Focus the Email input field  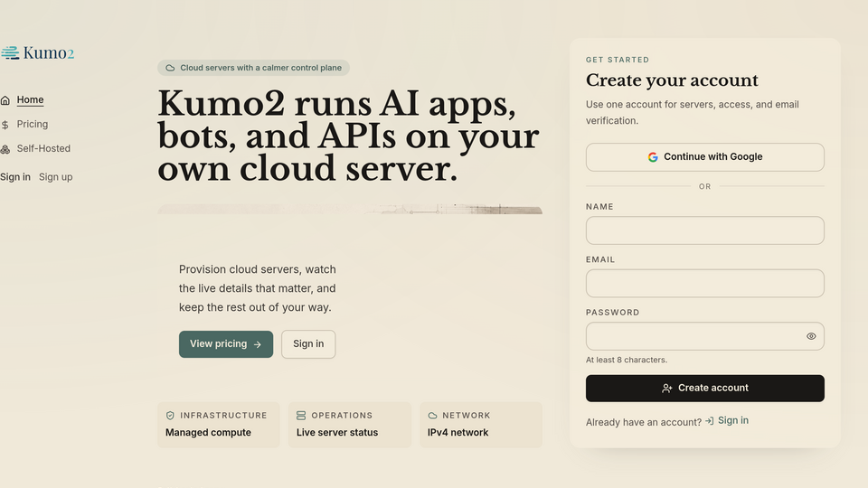coord(704,283)
